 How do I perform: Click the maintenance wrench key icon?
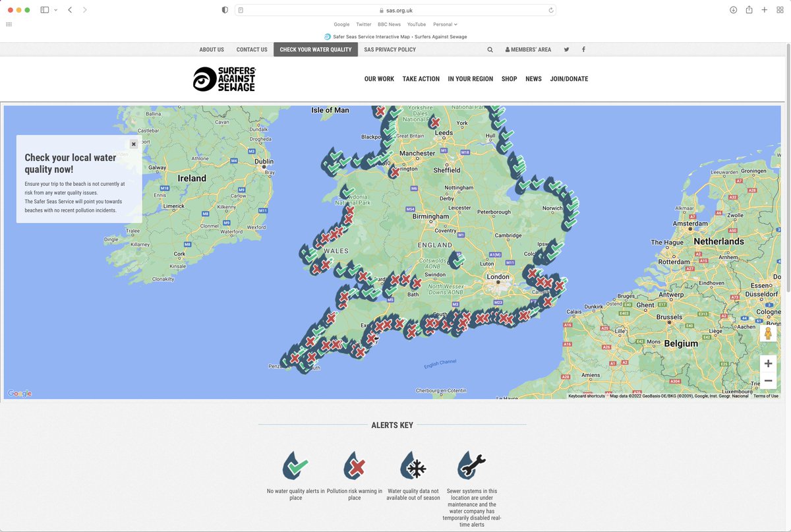point(472,465)
